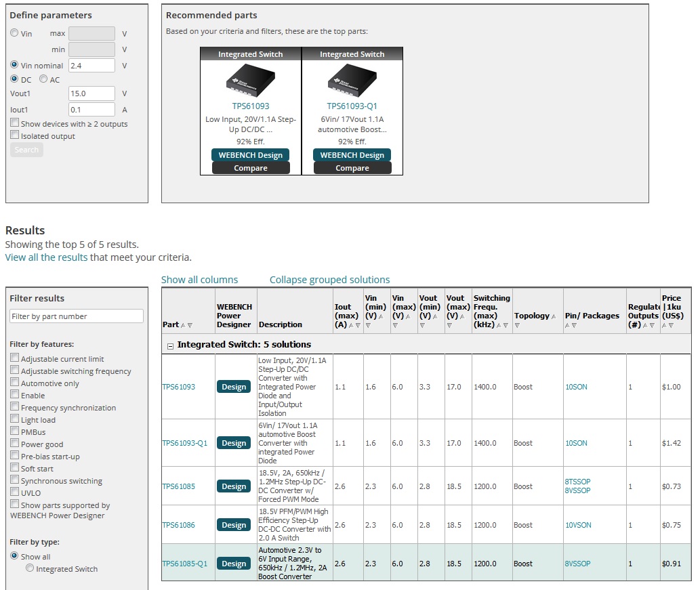Click WEBENCH Design button for TPS61093 card
The height and width of the screenshot is (590, 700).
click(x=251, y=155)
